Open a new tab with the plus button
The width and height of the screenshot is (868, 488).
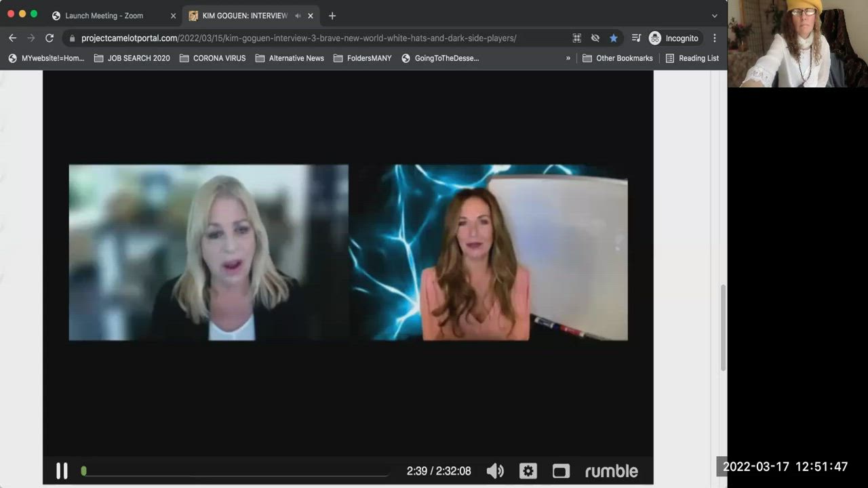[x=332, y=16]
